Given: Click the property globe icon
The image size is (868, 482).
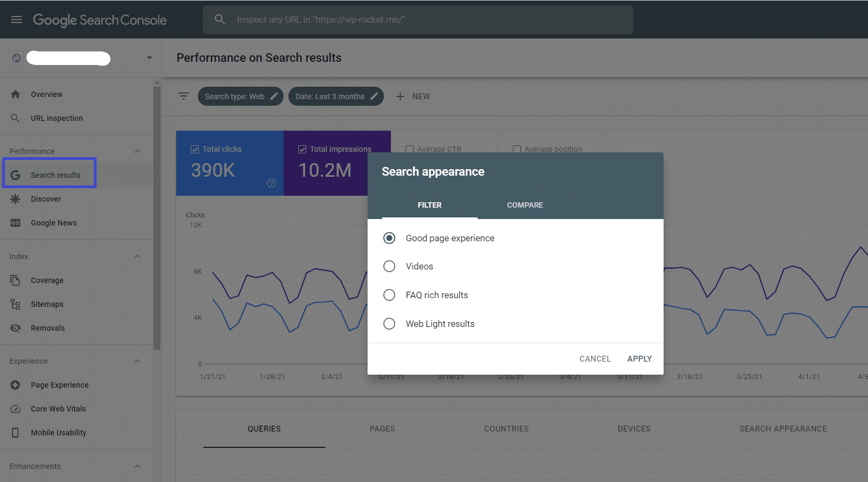Looking at the screenshot, I should coord(17,58).
